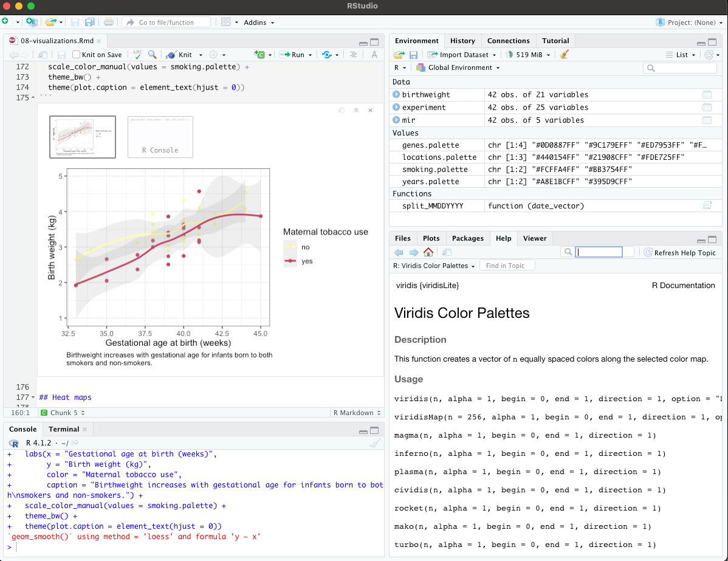Viewport: 728px width, 561px height.
Task: Enable the Knit on Save checkbox
Action: [77, 54]
